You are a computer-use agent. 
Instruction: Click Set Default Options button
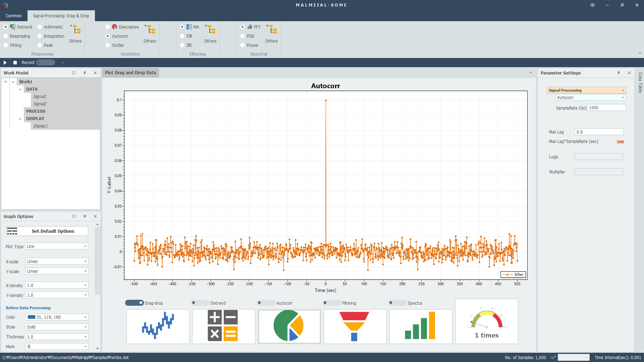click(x=47, y=231)
